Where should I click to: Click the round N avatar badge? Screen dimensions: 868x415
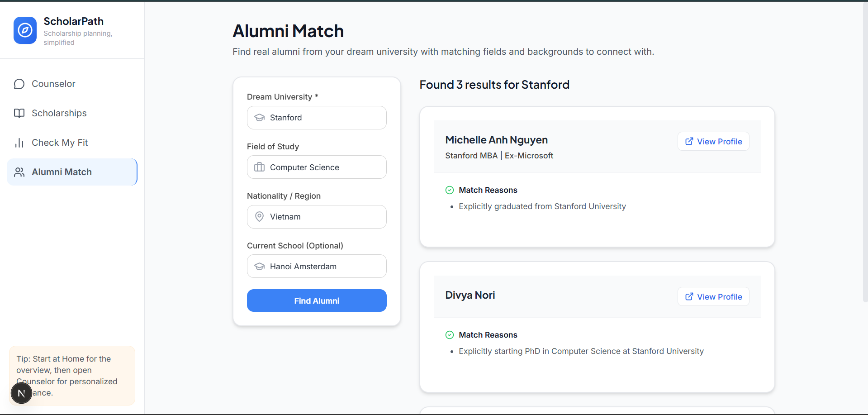(x=21, y=393)
